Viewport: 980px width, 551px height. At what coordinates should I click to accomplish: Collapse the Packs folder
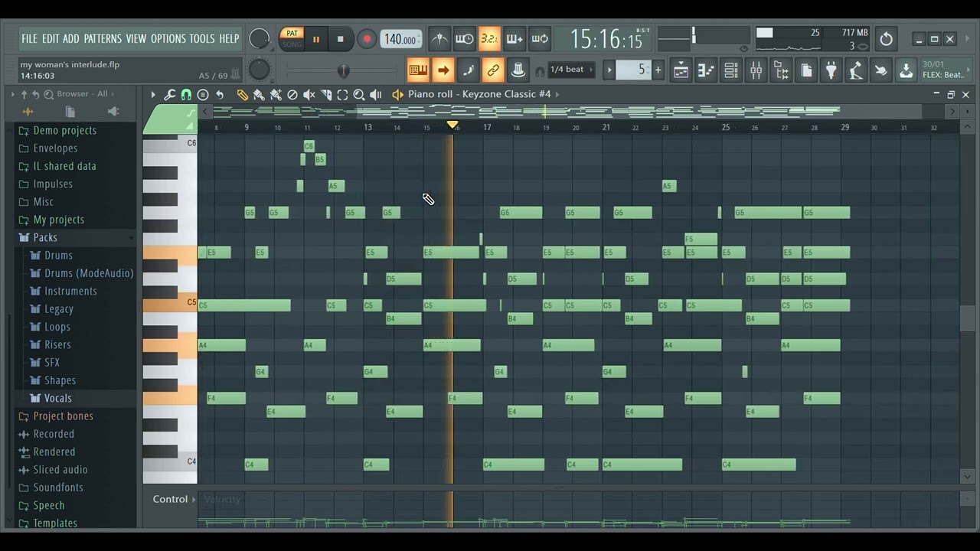pyautogui.click(x=45, y=237)
